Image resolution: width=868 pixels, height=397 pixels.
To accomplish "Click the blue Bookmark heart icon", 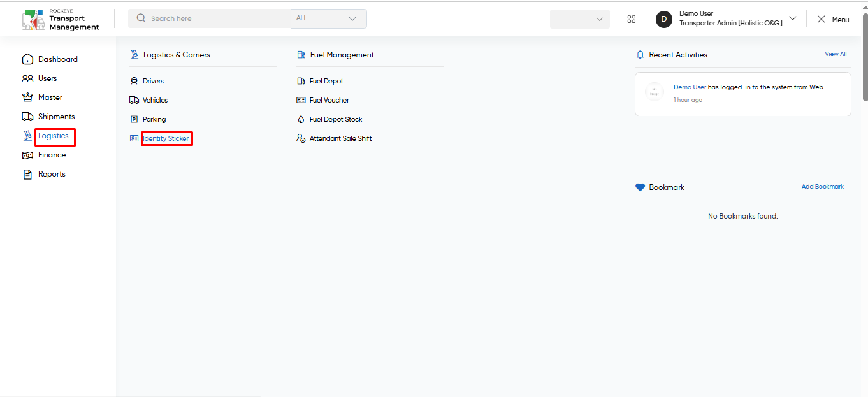I will [640, 187].
